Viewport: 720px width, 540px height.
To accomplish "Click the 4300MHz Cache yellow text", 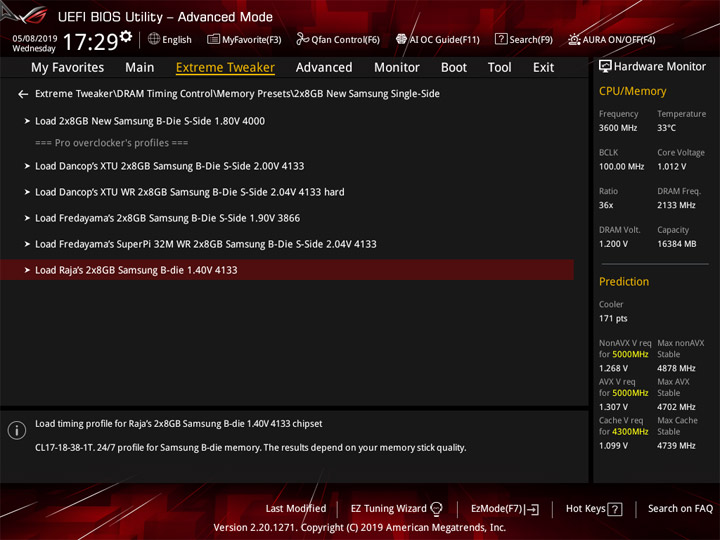I will [630, 432].
